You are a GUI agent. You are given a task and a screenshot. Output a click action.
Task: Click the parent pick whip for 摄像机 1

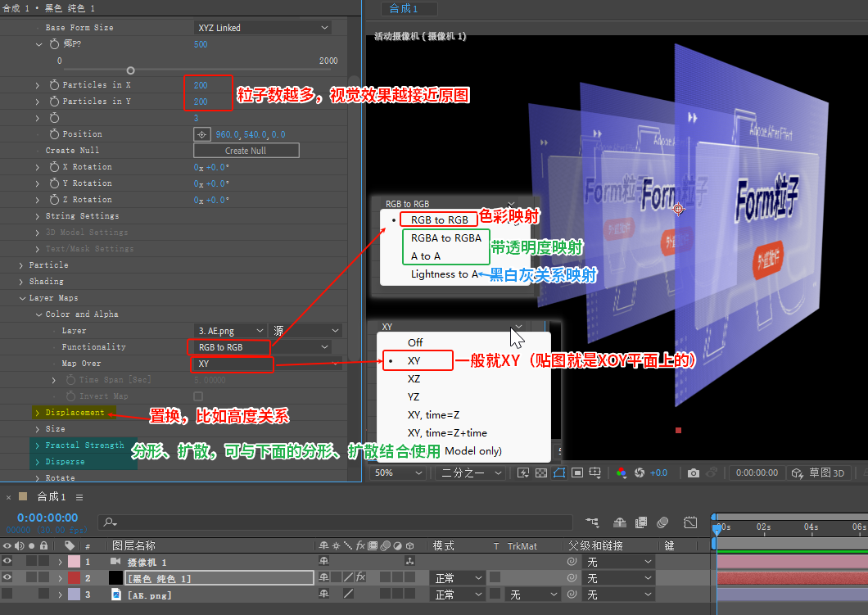[572, 562]
